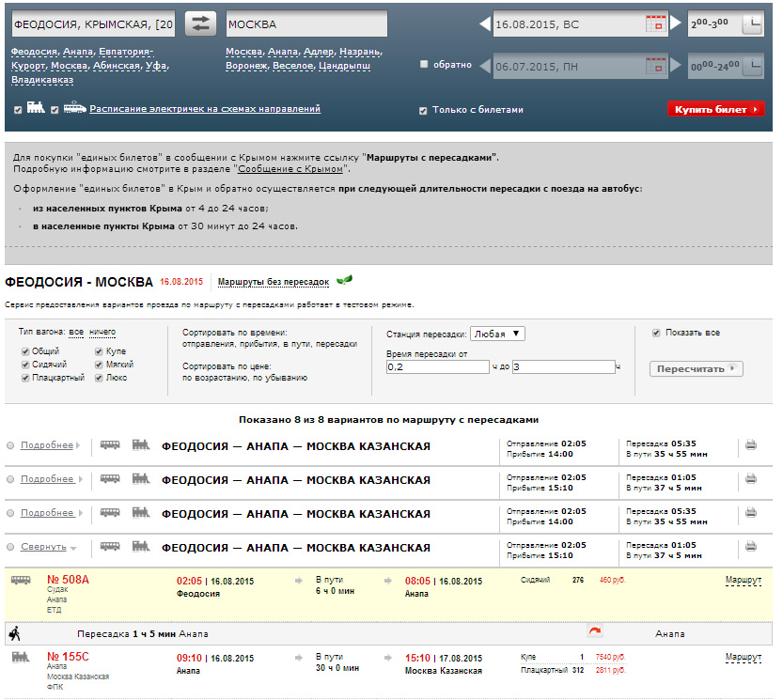This screenshot has width=783, height=700.
Task: Print the first route option
Action: (x=750, y=445)
